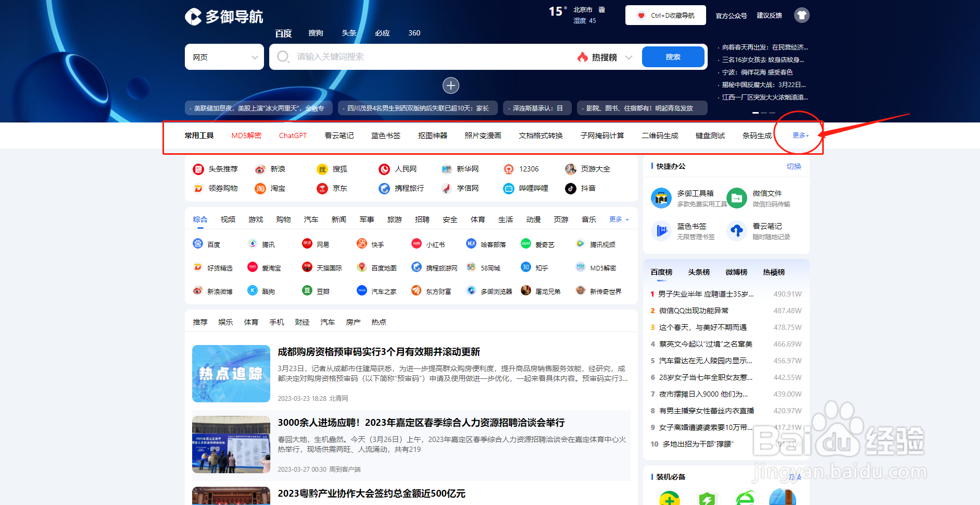
Task: Open 12306 icon link
Action: click(509, 169)
